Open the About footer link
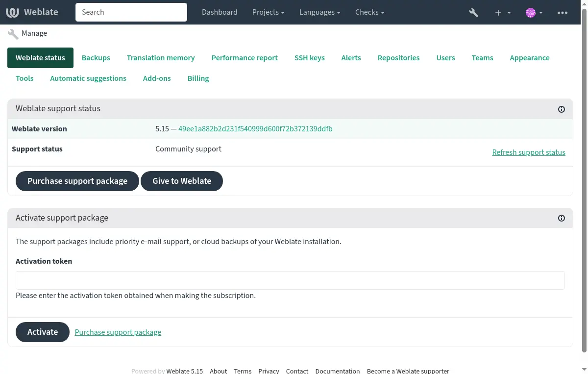The width and height of the screenshot is (588, 374). [x=219, y=371]
